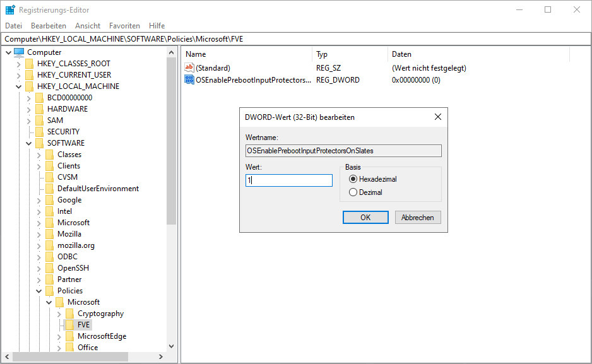
Task: Click the Abbrechen button
Action: pos(420,217)
